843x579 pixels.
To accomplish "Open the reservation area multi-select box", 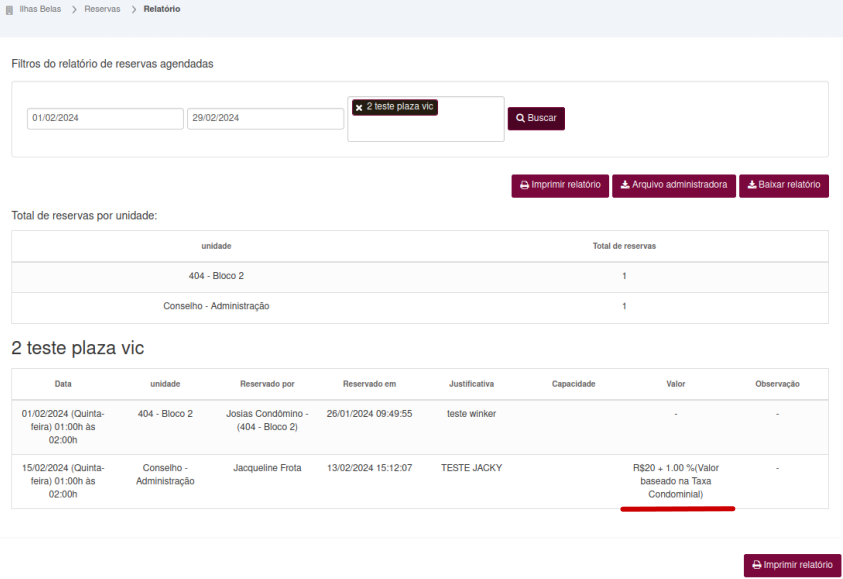I will (x=426, y=119).
